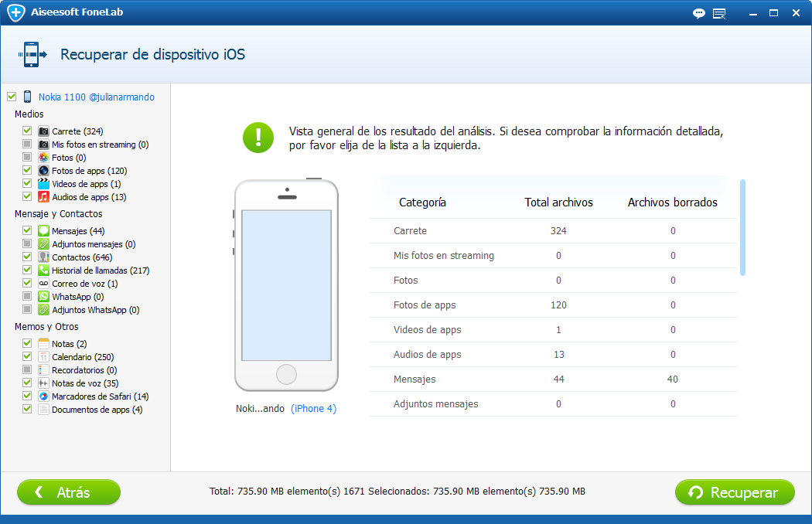Click the Medios section heading
812x524 pixels.
click(x=29, y=114)
